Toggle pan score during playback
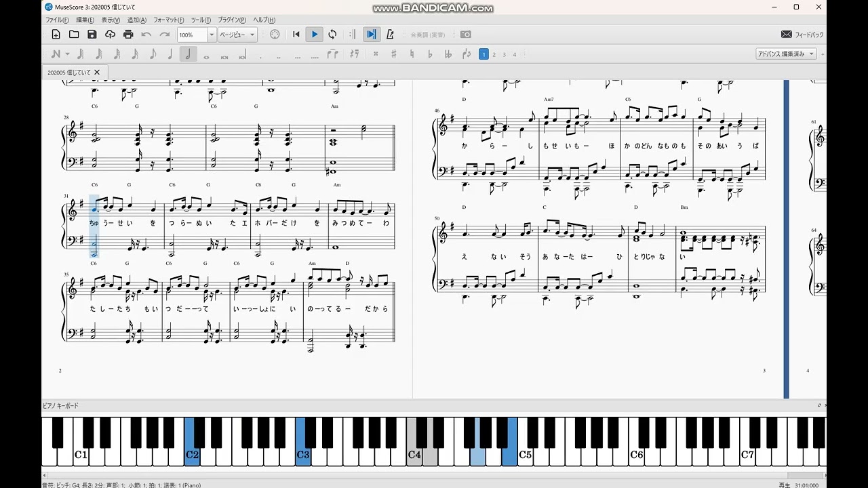The width and height of the screenshot is (868, 488). click(371, 34)
